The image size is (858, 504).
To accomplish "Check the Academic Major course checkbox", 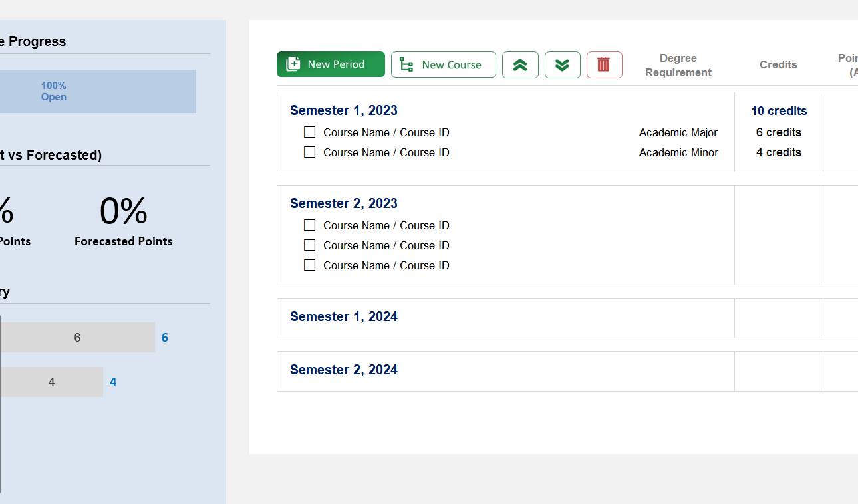I will pyautogui.click(x=309, y=132).
